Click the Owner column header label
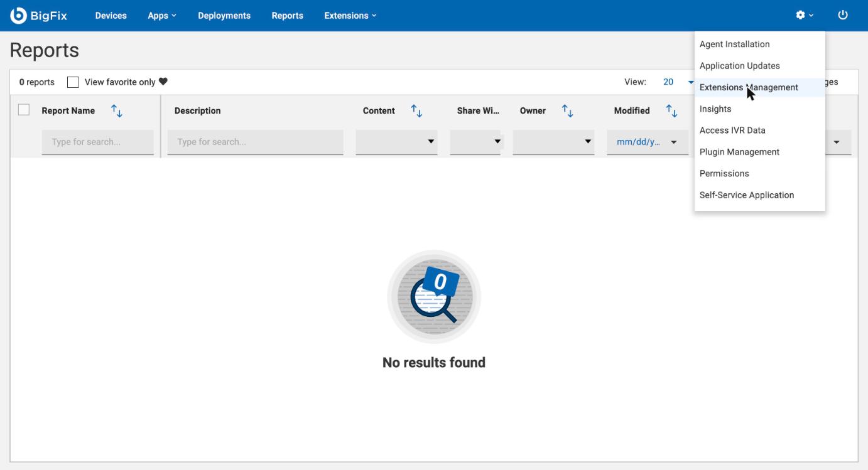 533,111
